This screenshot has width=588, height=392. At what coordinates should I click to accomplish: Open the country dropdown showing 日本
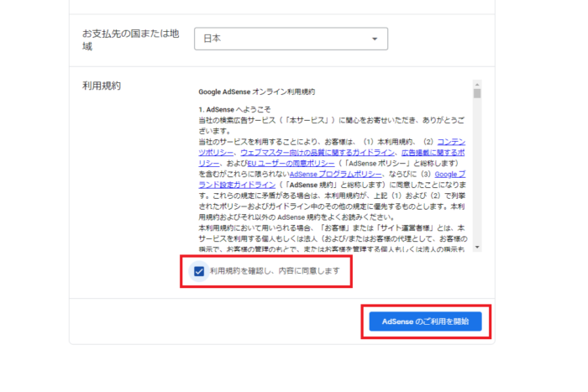291,39
